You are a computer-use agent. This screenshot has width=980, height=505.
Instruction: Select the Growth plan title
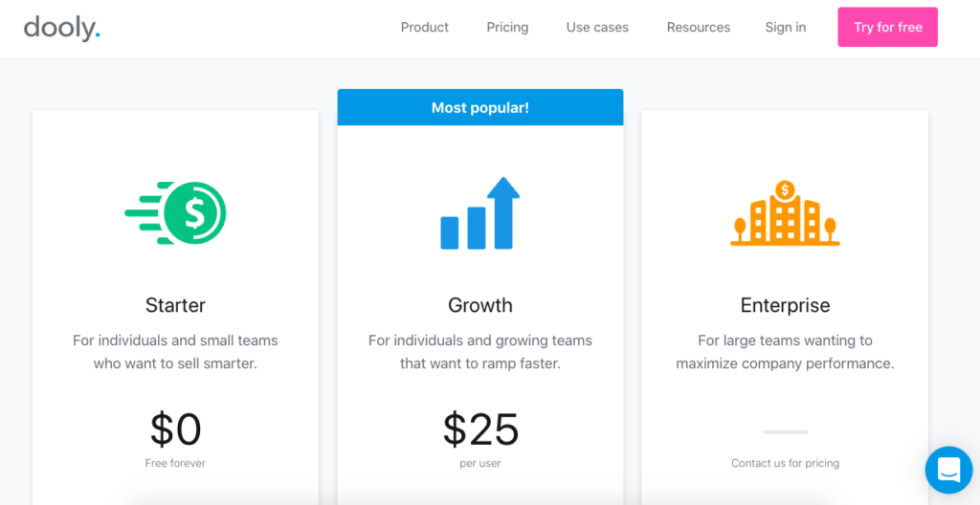click(480, 305)
